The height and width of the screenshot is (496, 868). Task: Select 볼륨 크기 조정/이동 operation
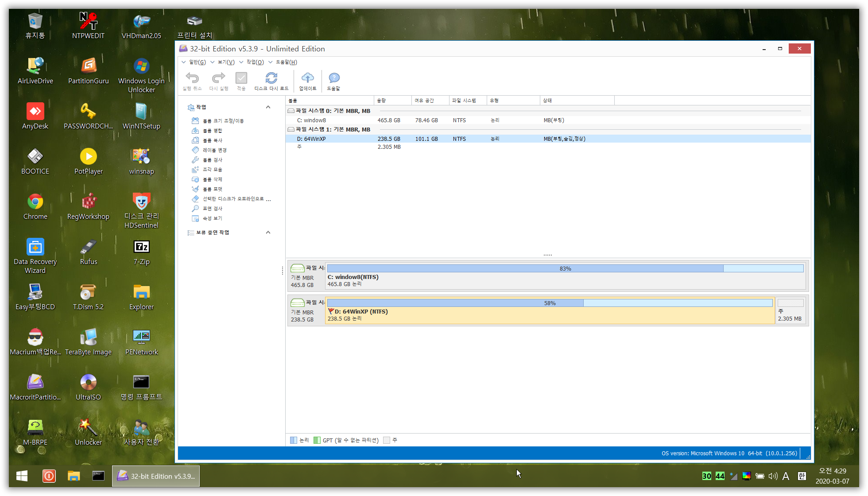tap(223, 121)
